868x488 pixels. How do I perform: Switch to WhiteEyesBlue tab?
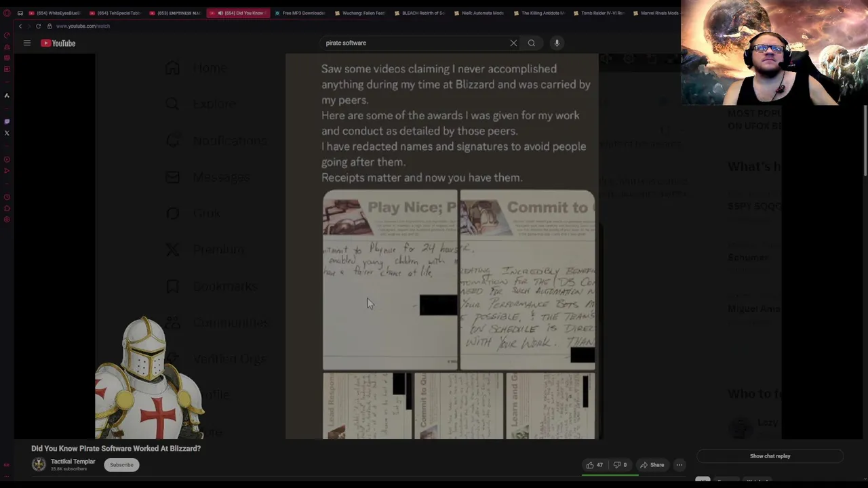click(56, 13)
